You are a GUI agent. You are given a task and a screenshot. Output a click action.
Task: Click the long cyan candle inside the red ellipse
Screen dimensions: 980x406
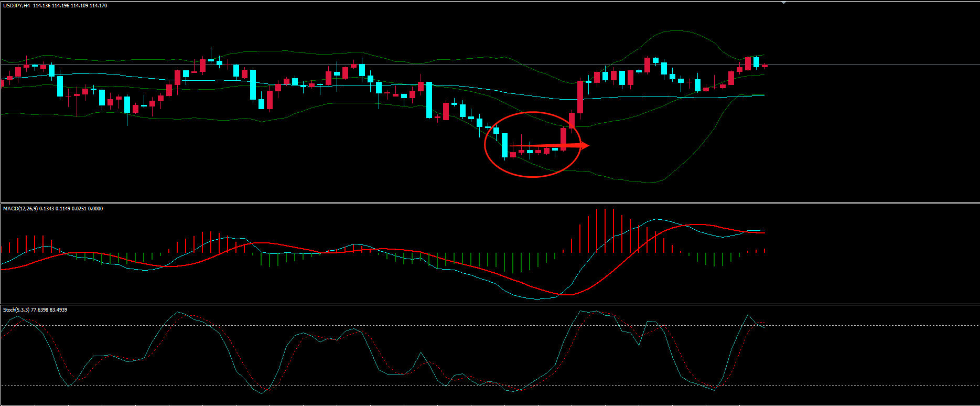pos(505,145)
